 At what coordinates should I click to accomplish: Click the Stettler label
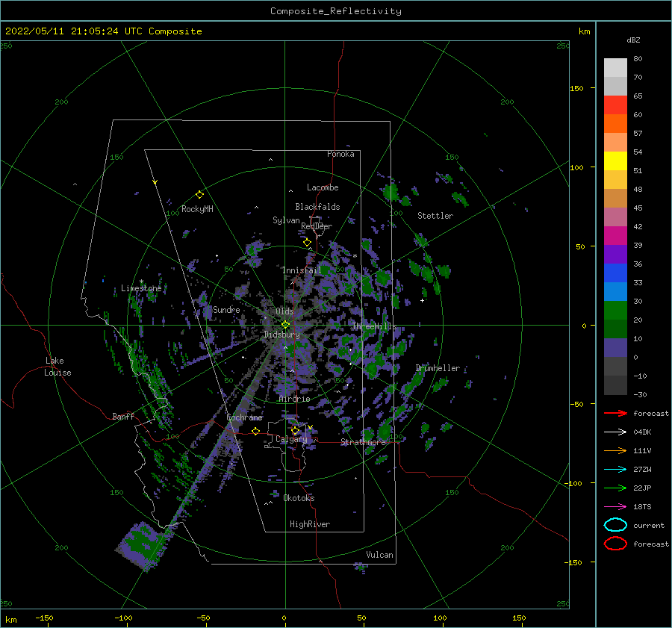click(x=435, y=216)
